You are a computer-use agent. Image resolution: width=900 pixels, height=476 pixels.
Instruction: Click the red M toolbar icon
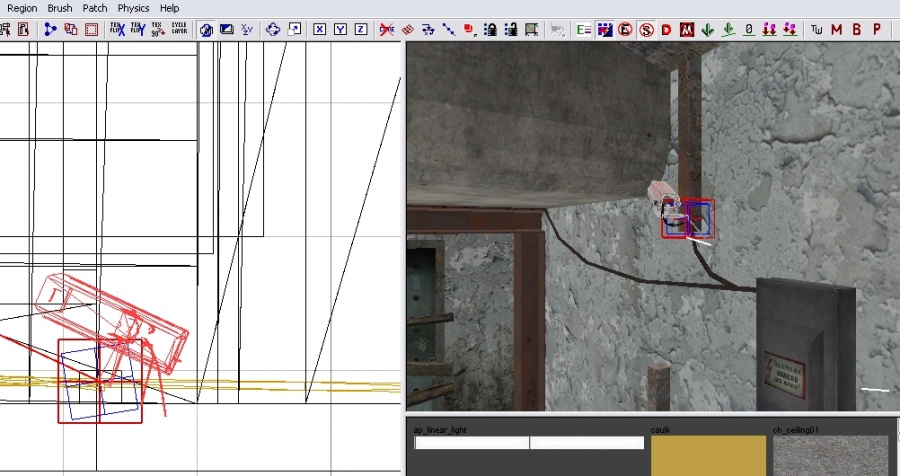(x=837, y=29)
